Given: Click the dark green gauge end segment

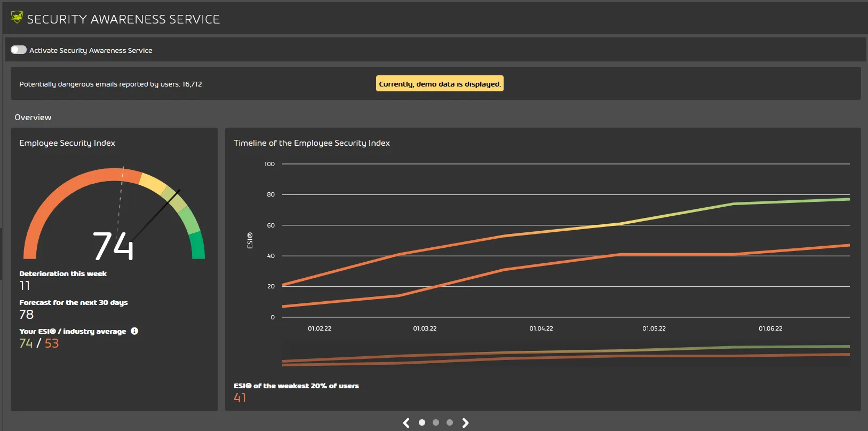Looking at the screenshot, I should coord(197,246).
